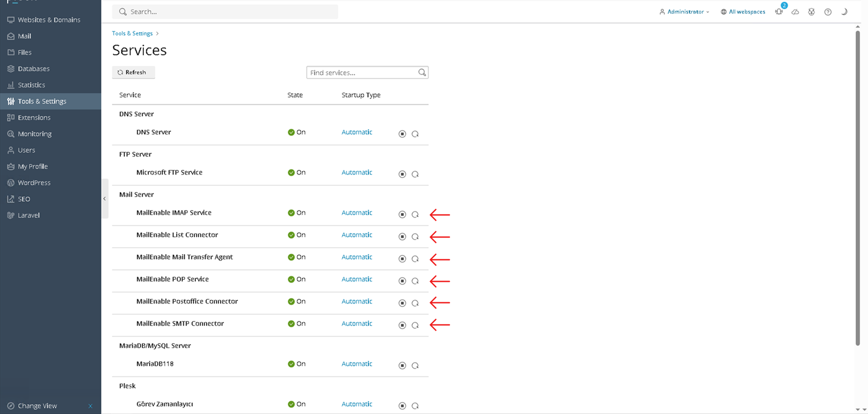The height and width of the screenshot is (414, 868).
Task: Open the help question mark icon
Action: click(828, 12)
